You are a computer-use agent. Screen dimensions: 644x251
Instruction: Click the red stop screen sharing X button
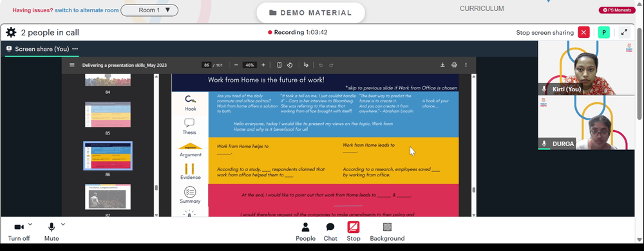point(583,32)
